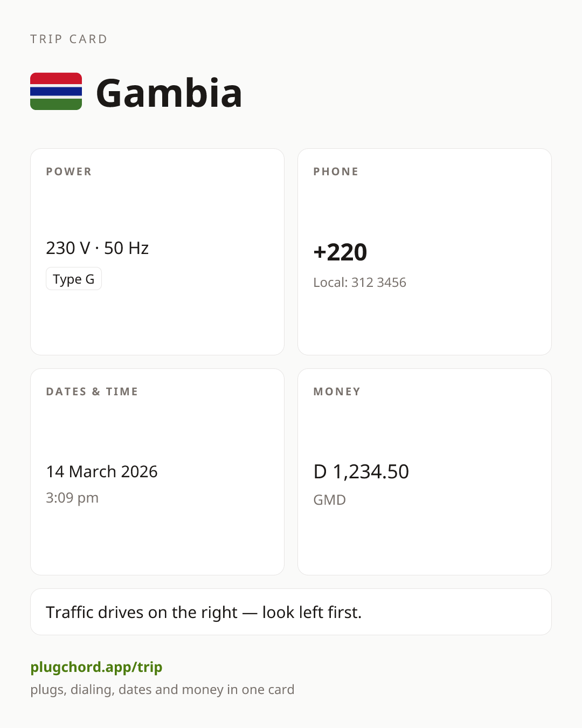The height and width of the screenshot is (728, 582).
Task: Click the Phone card header
Action: point(336,171)
